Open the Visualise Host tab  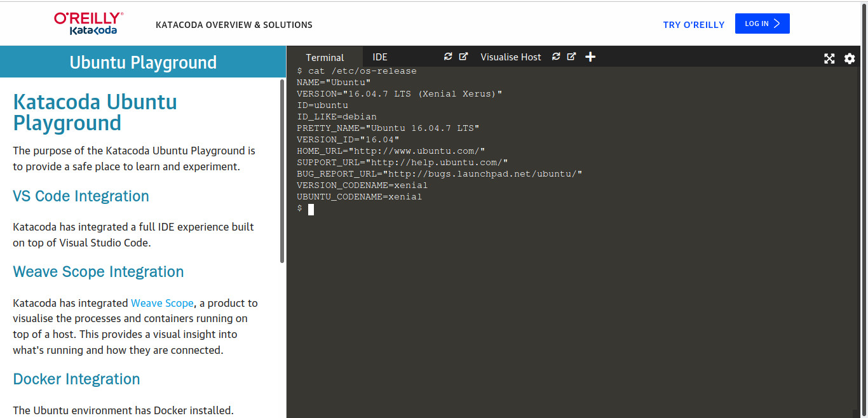[511, 57]
